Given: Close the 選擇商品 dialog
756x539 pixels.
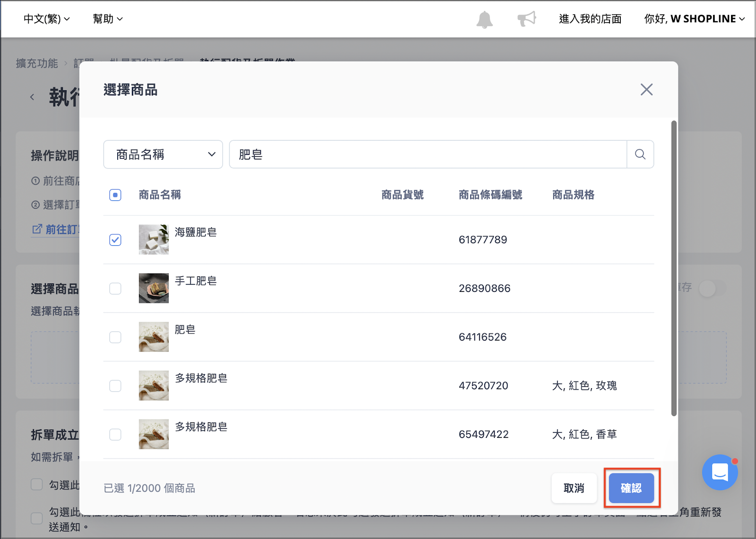Looking at the screenshot, I should (646, 89).
